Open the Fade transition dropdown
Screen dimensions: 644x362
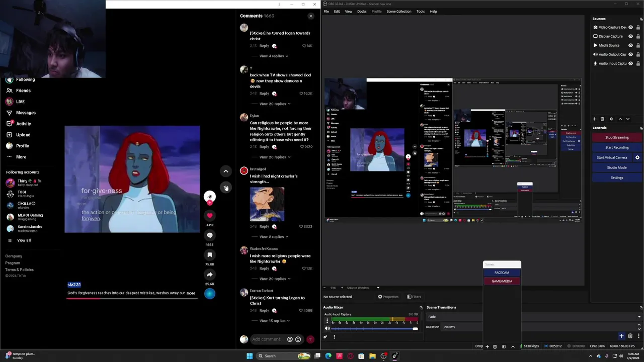coord(534,317)
